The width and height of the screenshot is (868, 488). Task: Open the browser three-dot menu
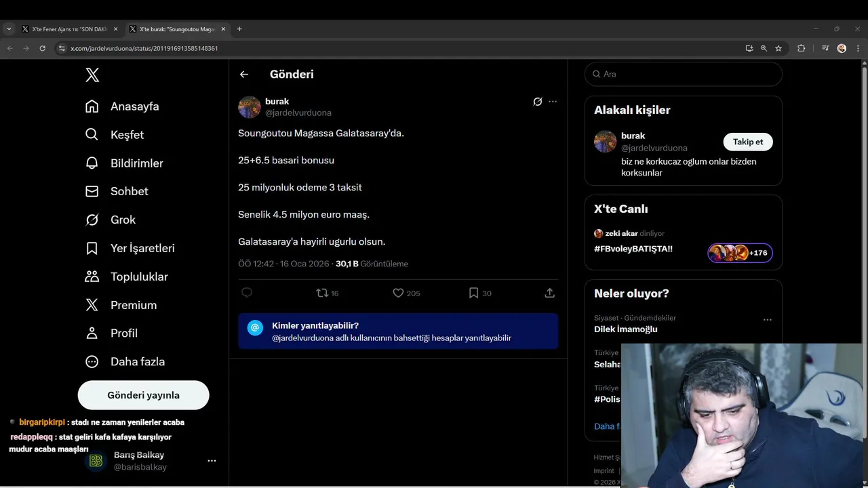click(x=858, y=48)
